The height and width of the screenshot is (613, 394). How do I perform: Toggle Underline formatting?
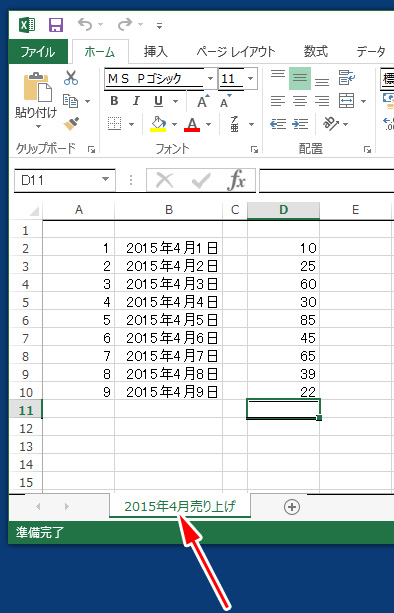click(158, 101)
